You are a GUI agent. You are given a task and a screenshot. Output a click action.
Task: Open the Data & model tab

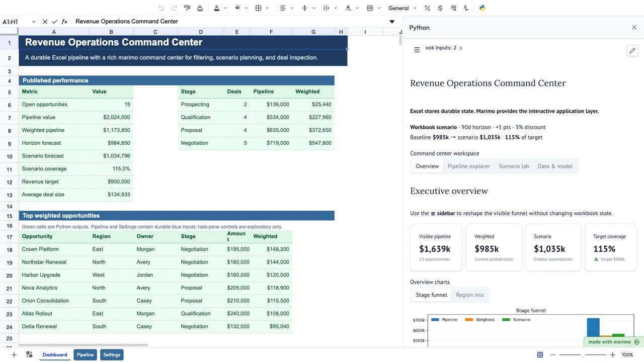pyautogui.click(x=555, y=166)
